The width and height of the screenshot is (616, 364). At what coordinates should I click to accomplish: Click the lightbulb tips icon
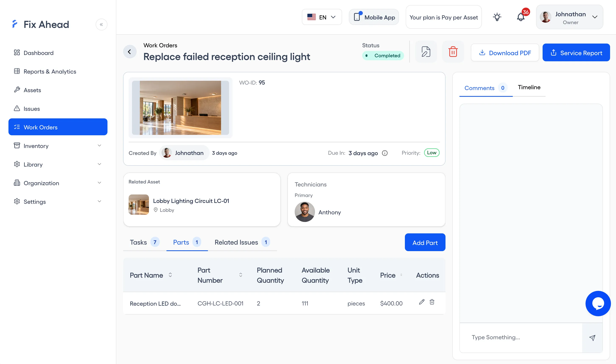click(x=497, y=17)
